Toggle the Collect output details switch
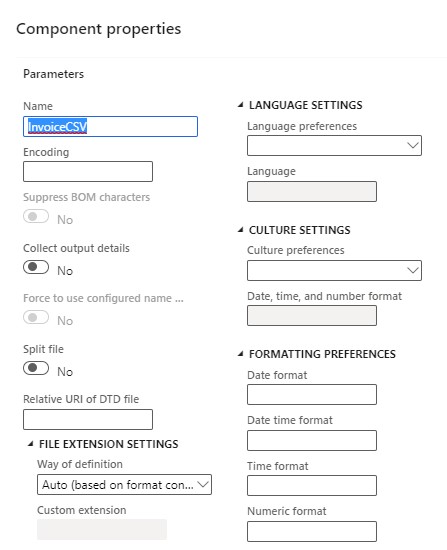Screen dimensions: 447x550 coord(36,267)
